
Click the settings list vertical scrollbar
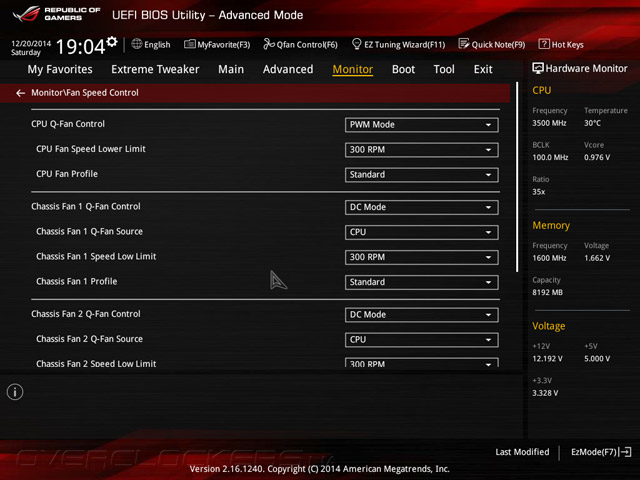pos(517,178)
